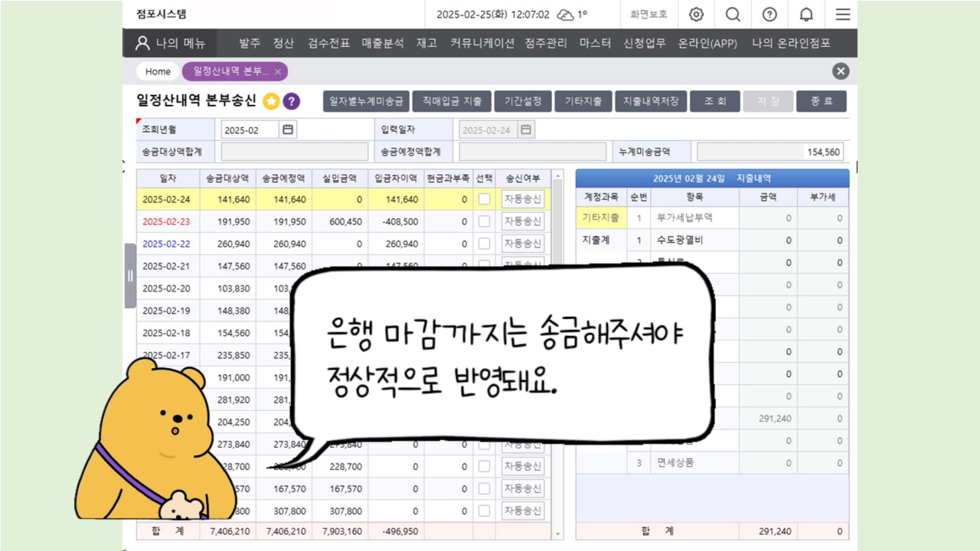Open the settings gear icon
The image size is (980, 551).
[x=696, y=14]
